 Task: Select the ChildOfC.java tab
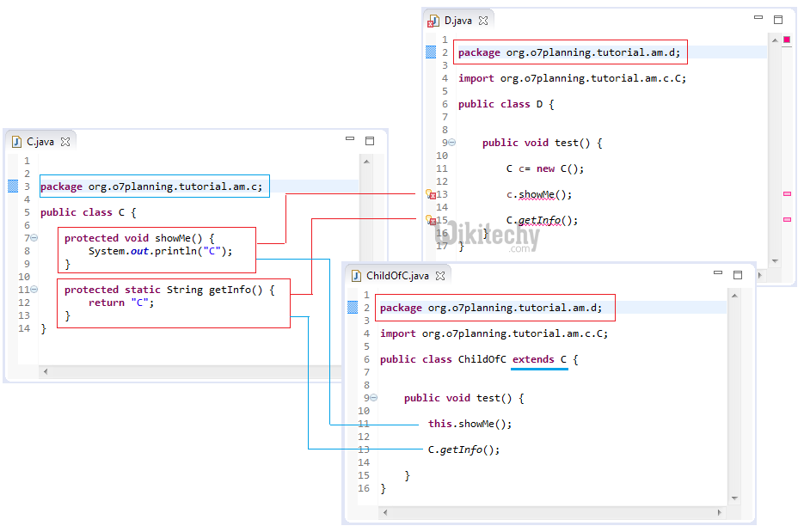[x=396, y=276]
